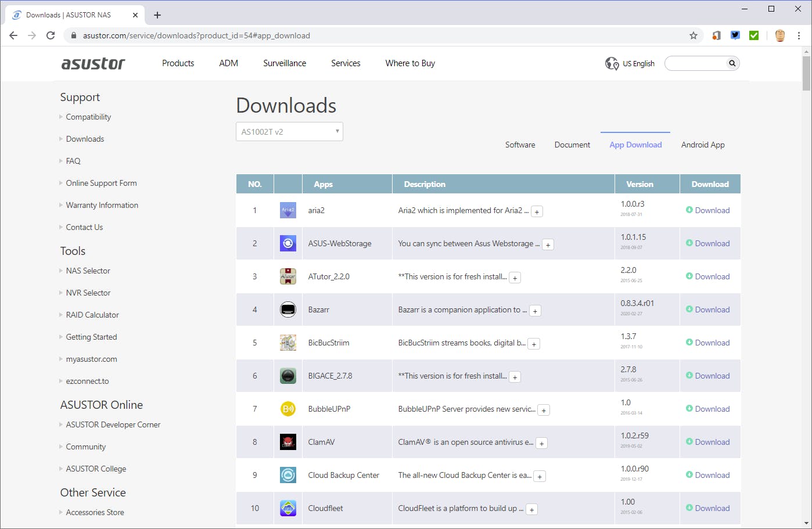Click the ClamAV app icon

[288, 442]
